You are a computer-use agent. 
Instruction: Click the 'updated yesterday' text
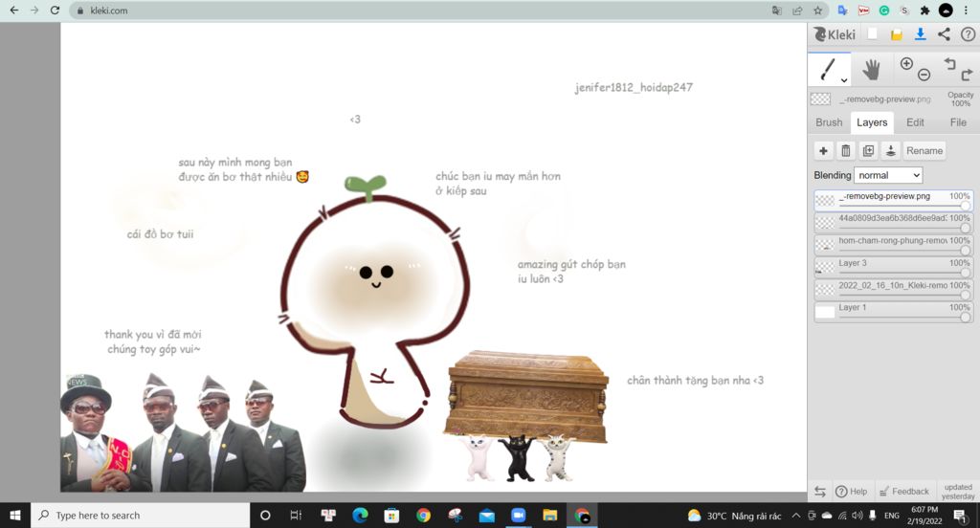(x=958, y=492)
